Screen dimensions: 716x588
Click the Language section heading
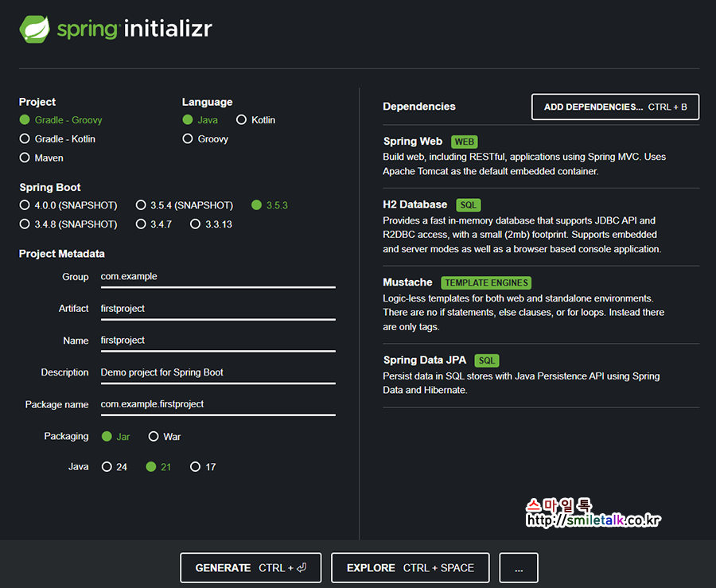click(208, 102)
